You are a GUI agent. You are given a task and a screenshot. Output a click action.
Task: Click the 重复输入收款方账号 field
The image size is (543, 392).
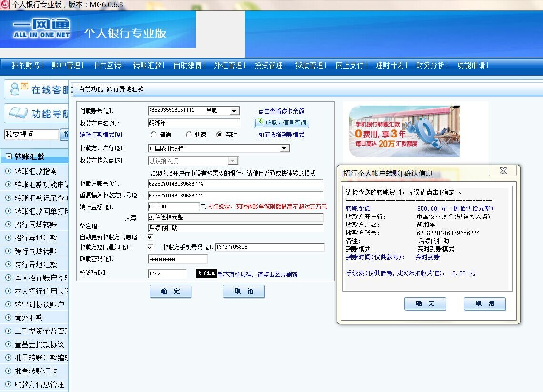pos(235,196)
